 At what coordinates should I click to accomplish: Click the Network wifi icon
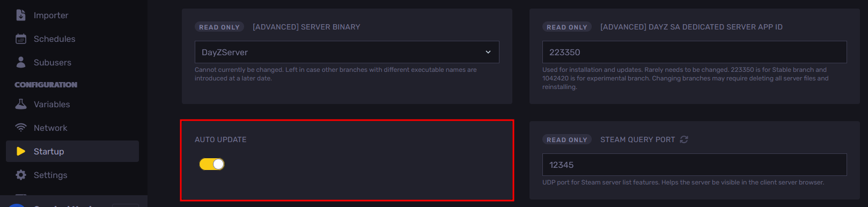21,128
